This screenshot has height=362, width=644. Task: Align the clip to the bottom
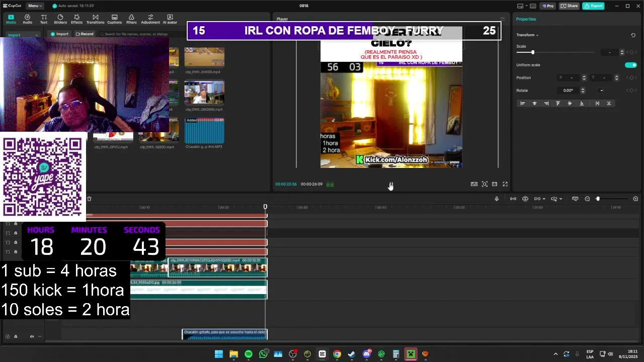coord(582,103)
